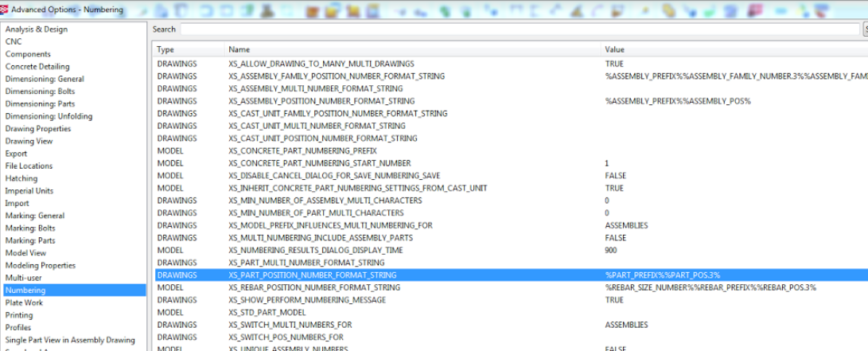
Task: Click ASSEMBLIES value of XS_SWITCH_MULTI_NUMBERS_FOR
Action: 626,325
